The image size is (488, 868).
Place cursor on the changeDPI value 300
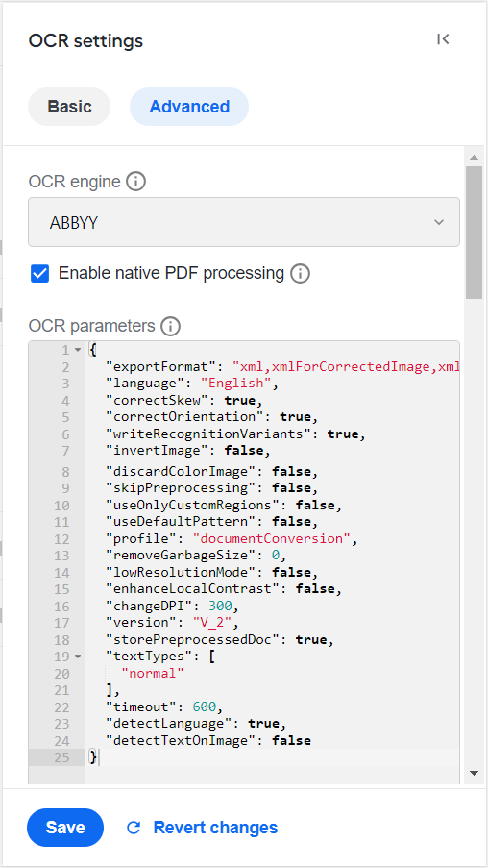[x=220, y=607]
